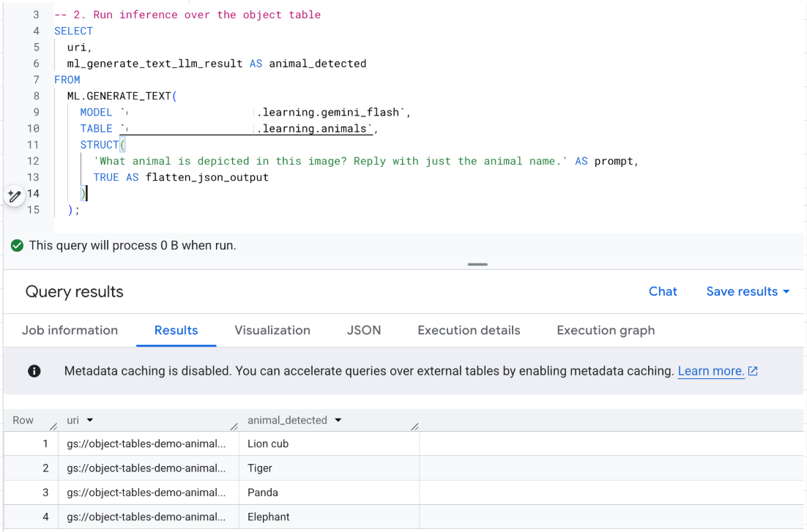Click the Panda result cell

point(329,492)
